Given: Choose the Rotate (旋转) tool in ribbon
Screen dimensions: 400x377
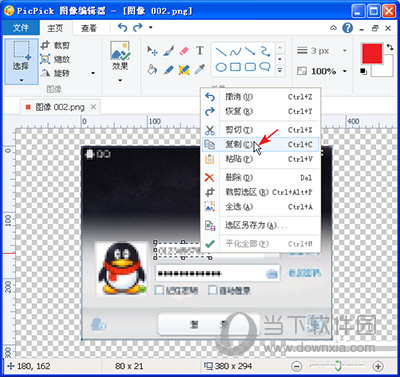Looking at the screenshot, I should (55, 73).
